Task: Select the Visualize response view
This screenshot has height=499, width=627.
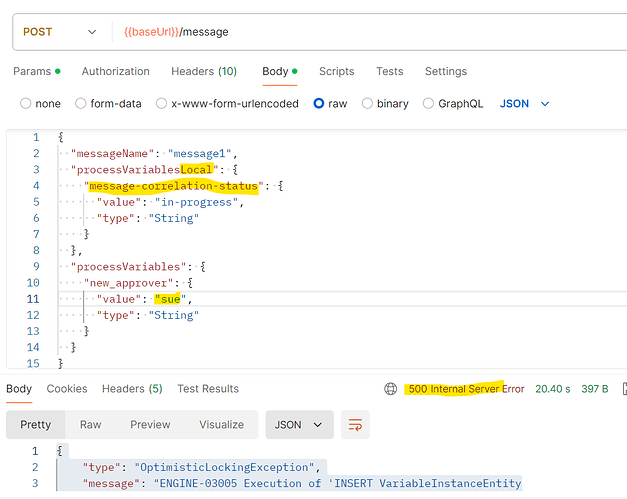Action: pyautogui.click(x=222, y=424)
